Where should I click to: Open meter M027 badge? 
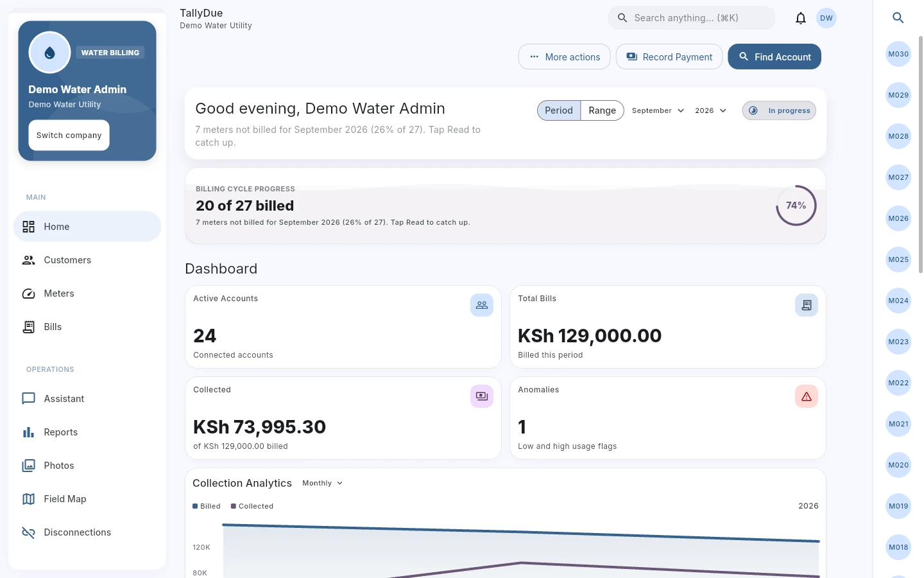coord(898,177)
